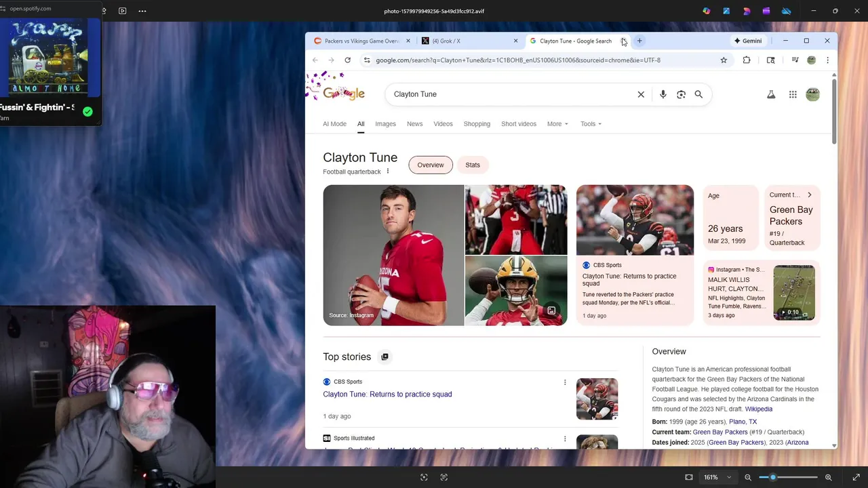Start slideshow in the Photos viewer
The image size is (868, 488).
point(122,11)
